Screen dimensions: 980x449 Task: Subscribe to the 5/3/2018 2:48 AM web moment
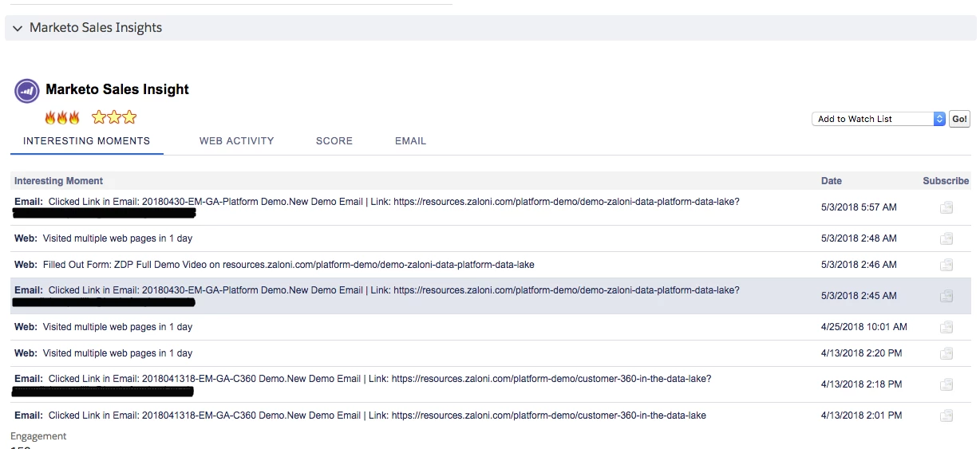point(946,238)
